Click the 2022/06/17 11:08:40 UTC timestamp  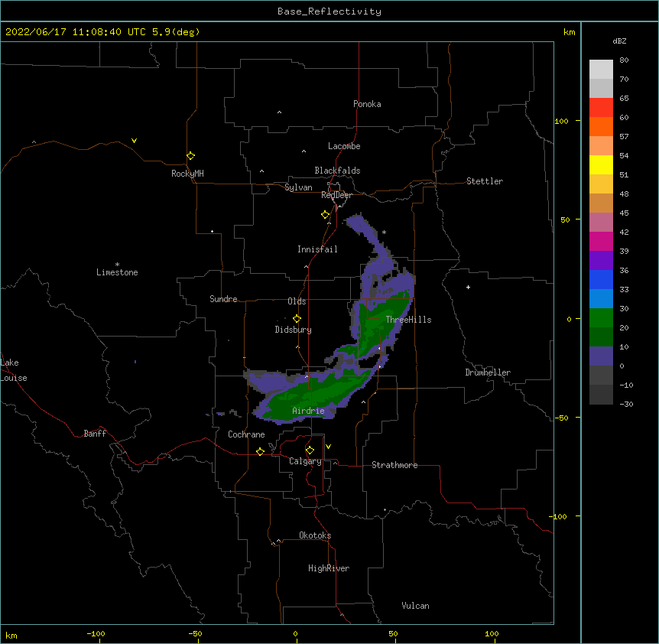click(76, 32)
